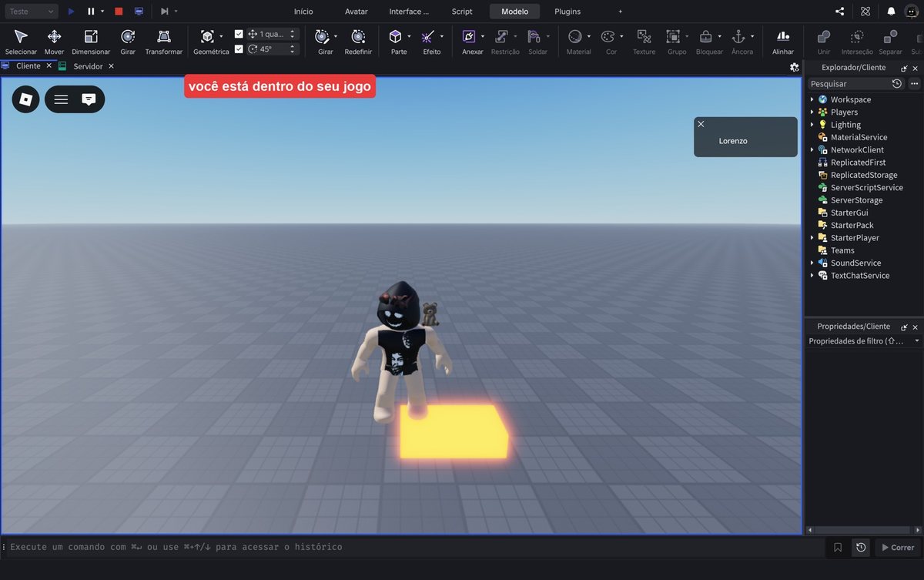
Task: Pause the running playtest
Action: click(91, 12)
